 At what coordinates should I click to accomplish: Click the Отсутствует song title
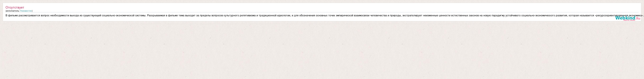15,8
